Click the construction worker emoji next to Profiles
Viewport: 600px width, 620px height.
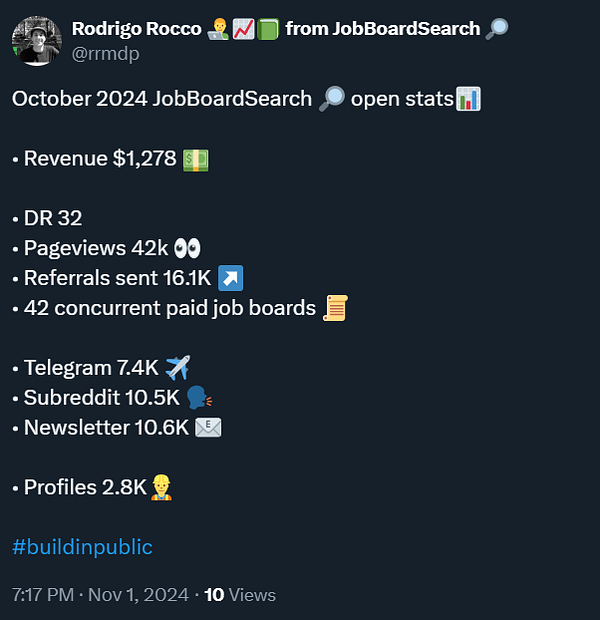click(x=161, y=488)
